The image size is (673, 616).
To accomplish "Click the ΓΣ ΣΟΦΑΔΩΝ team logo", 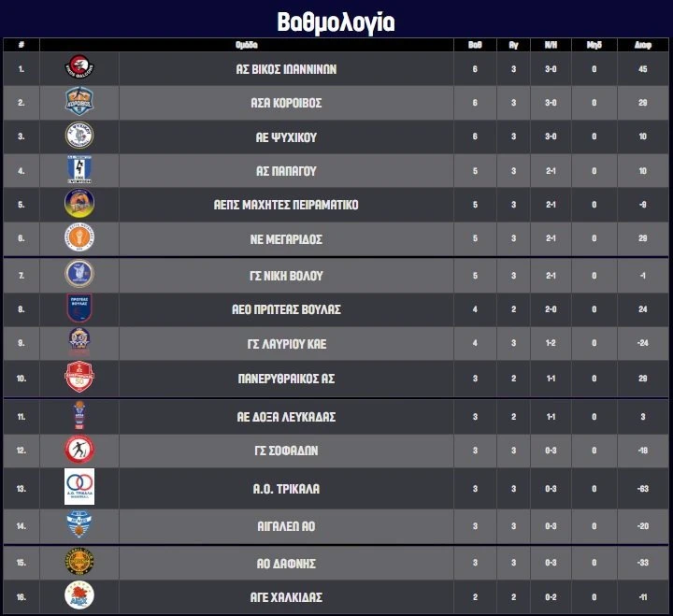I will 79,450.
